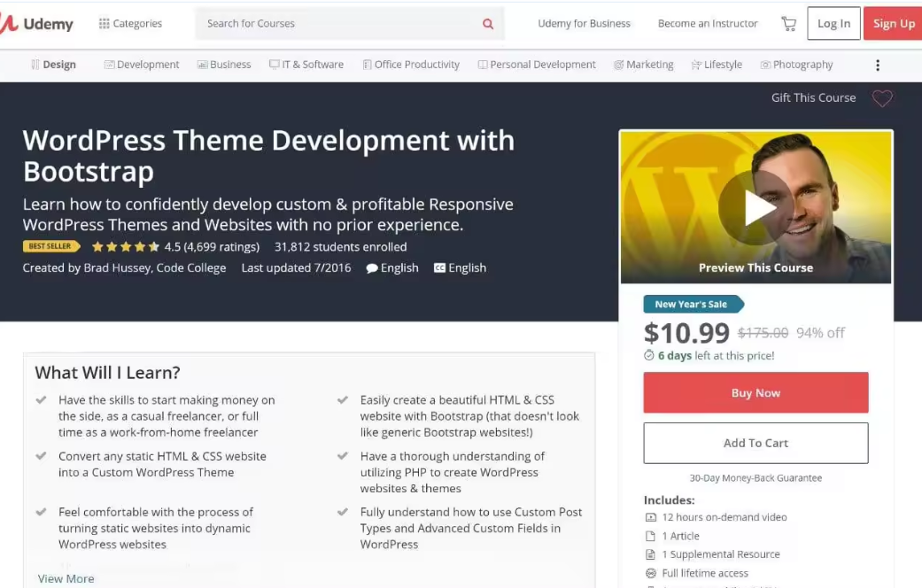Select the IT & Software category
Image resolution: width=922 pixels, height=588 pixels.
[306, 65]
